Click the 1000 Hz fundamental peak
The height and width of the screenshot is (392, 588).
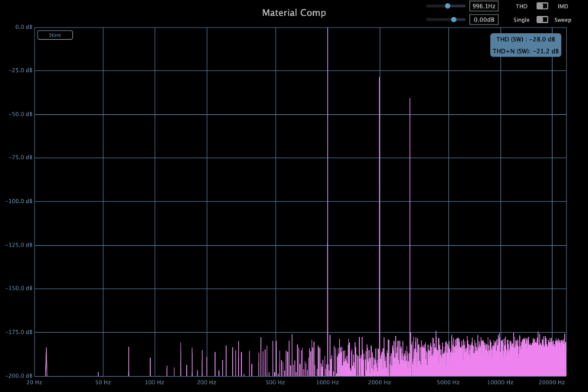click(x=328, y=153)
